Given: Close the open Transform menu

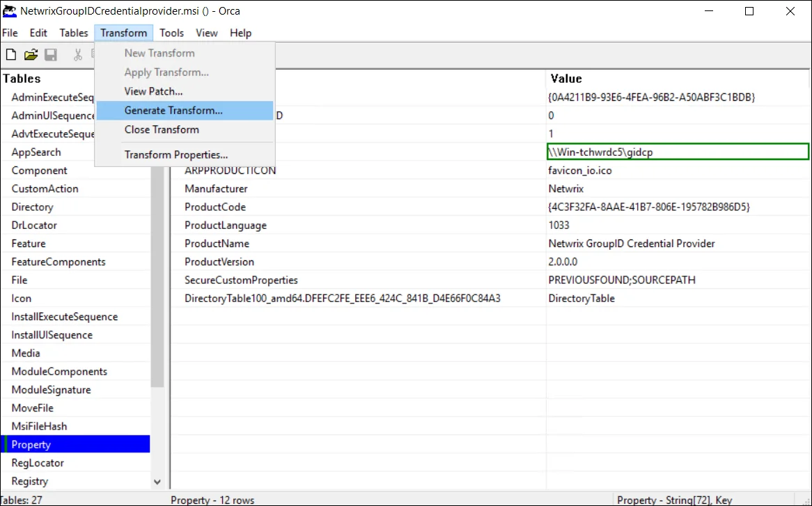Looking at the screenshot, I should pos(124,33).
